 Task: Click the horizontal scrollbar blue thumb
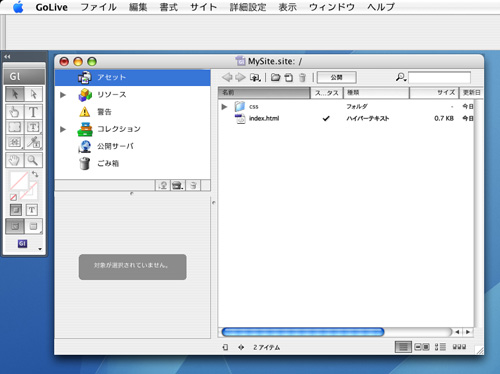(303, 332)
